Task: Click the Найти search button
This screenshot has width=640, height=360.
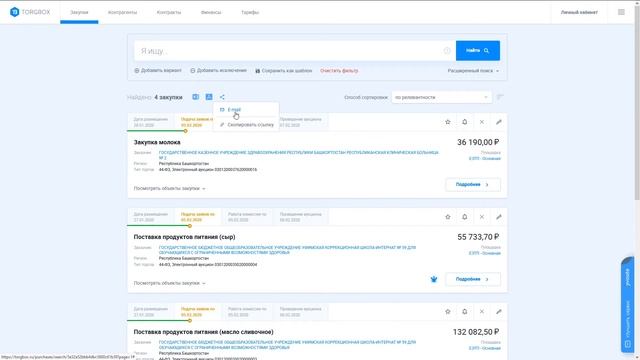Action: tap(478, 51)
